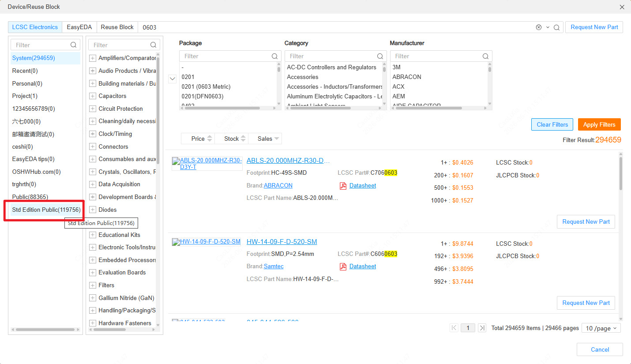Click the ABLS-20.000MHZ part thumbnail image

207,164
